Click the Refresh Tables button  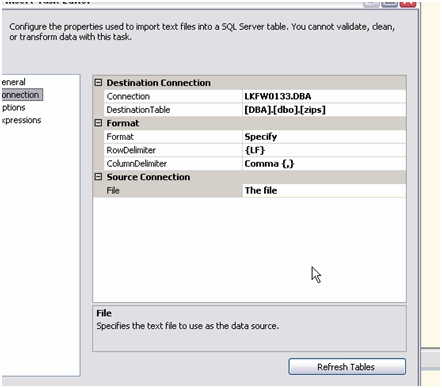click(x=347, y=367)
